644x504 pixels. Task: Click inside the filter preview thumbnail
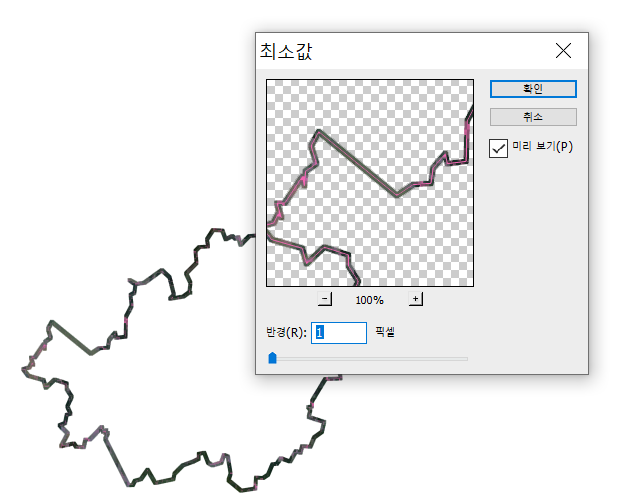(x=370, y=183)
